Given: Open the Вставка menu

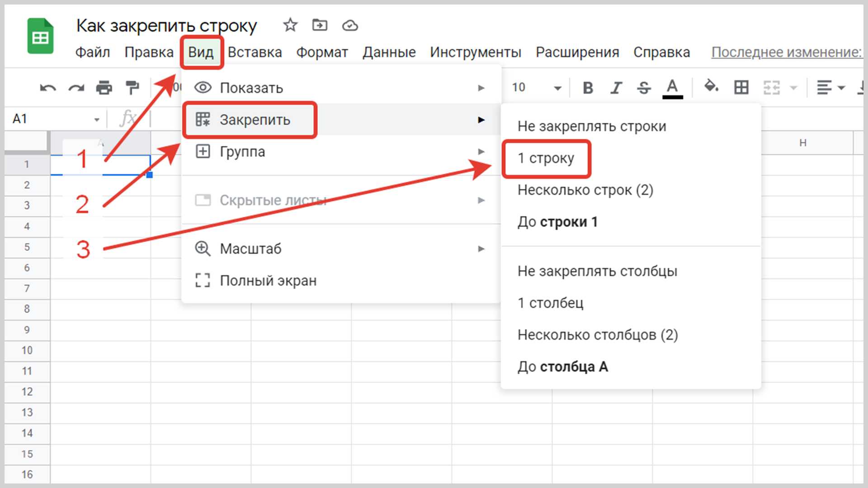Looking at the screenshot, I should click(x=255, y=52).
